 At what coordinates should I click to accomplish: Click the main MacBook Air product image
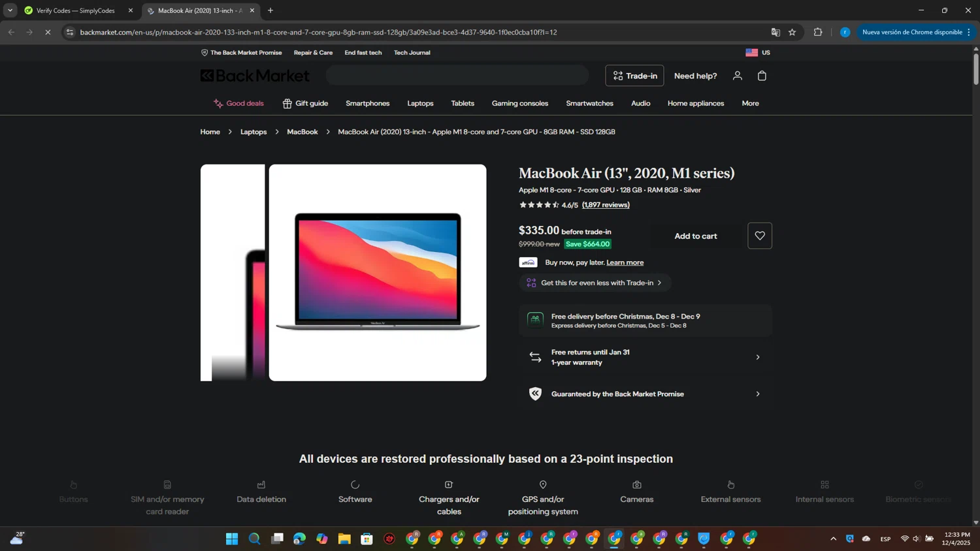[378, 272]
